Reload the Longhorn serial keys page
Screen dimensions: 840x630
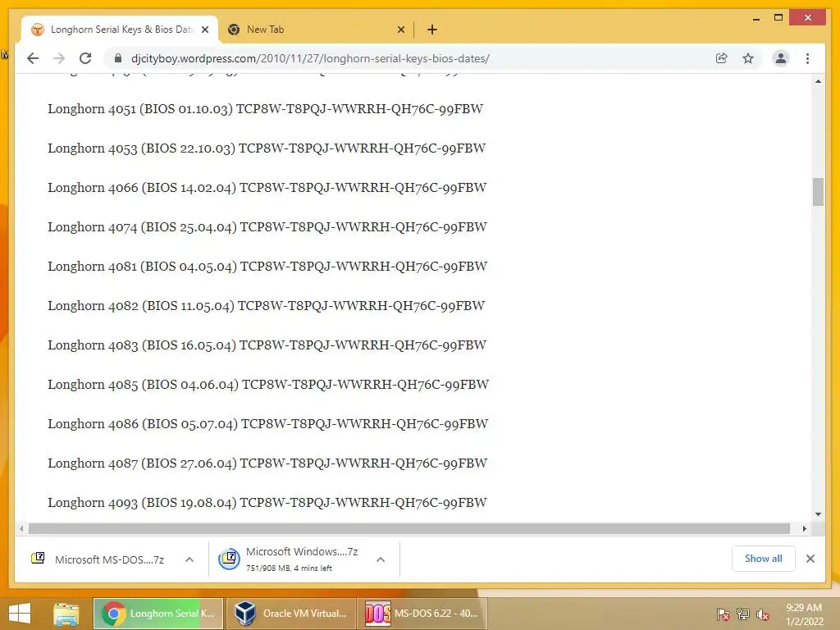(x=85, y=58)
